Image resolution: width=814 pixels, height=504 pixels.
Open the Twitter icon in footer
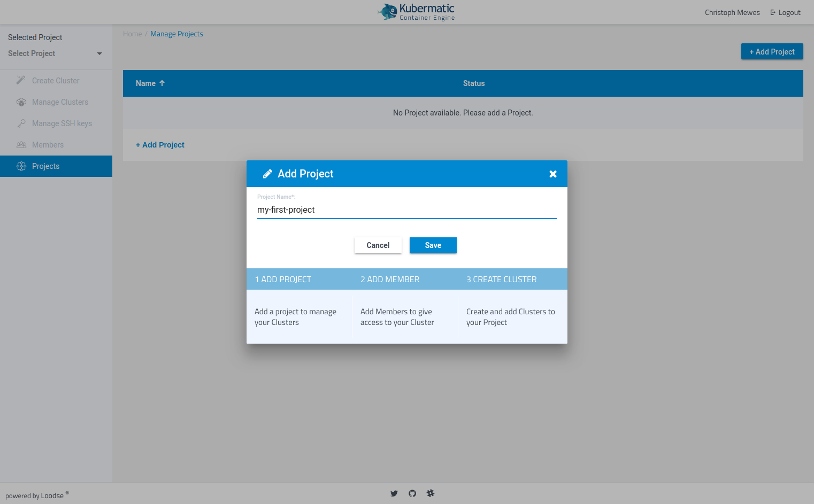pos(394,493)
